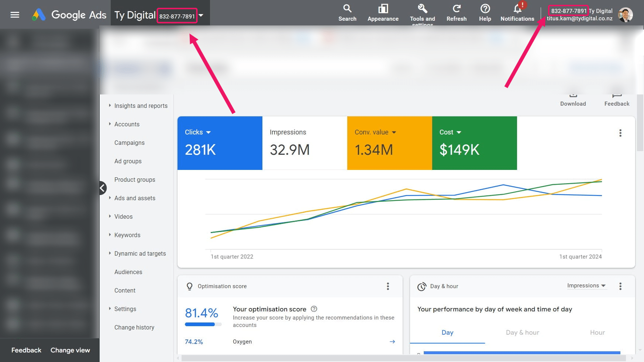Viewport: 644px width, 362px height.
Task: Open the Help icon
Action: point(485,8)
